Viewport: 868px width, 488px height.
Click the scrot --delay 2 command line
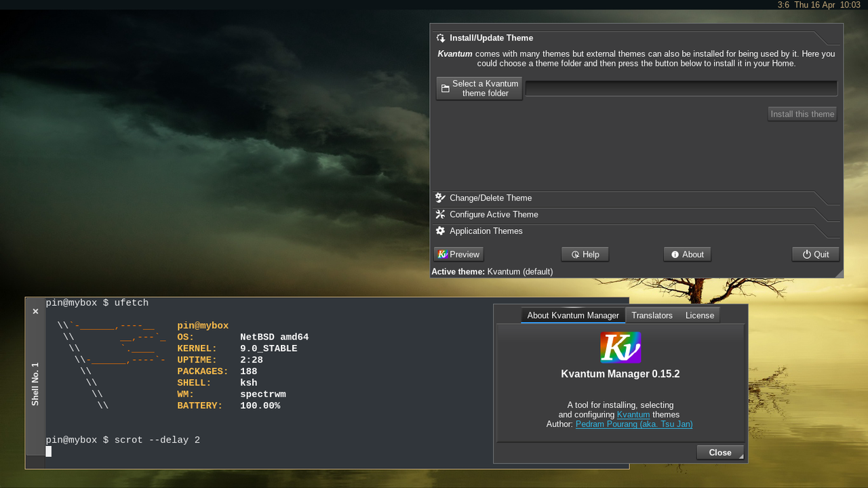point(157,440)
